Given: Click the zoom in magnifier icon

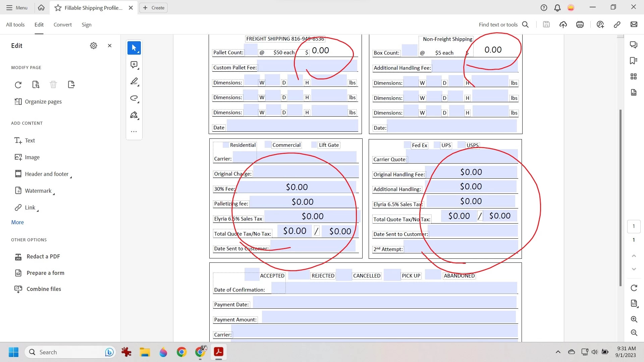Looking at the screenshot, I should pyautogui.click(x=634, y=319).
